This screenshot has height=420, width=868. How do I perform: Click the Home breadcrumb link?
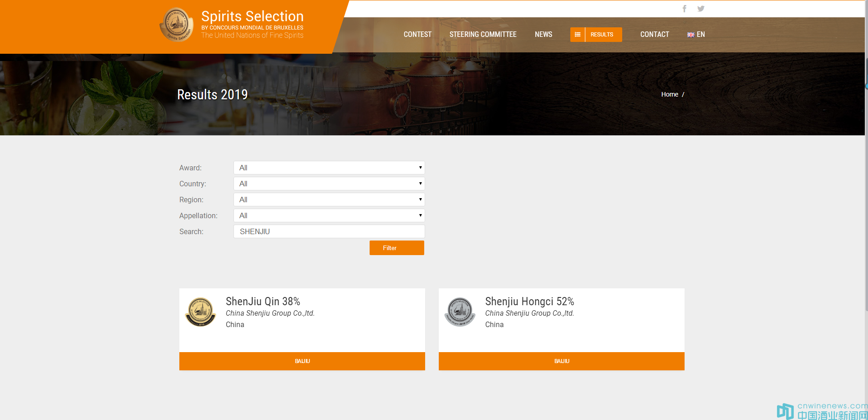click(x=670, y=94)
